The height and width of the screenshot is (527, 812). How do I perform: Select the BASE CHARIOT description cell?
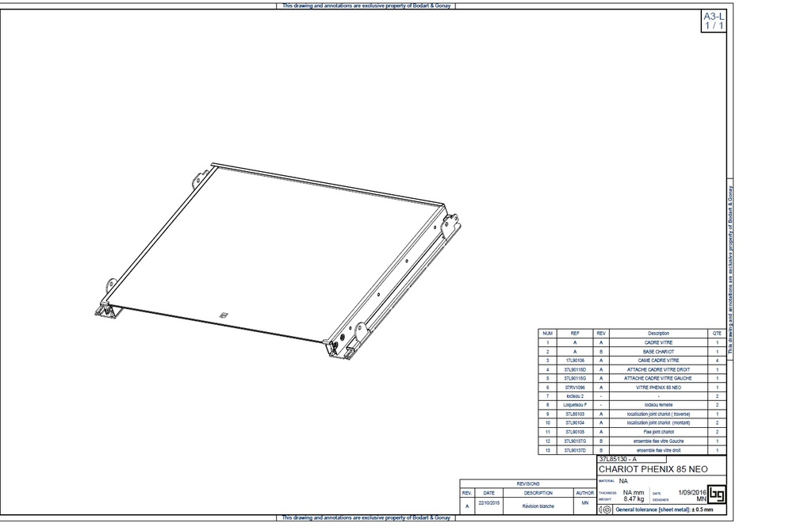(x=658, y=351)
